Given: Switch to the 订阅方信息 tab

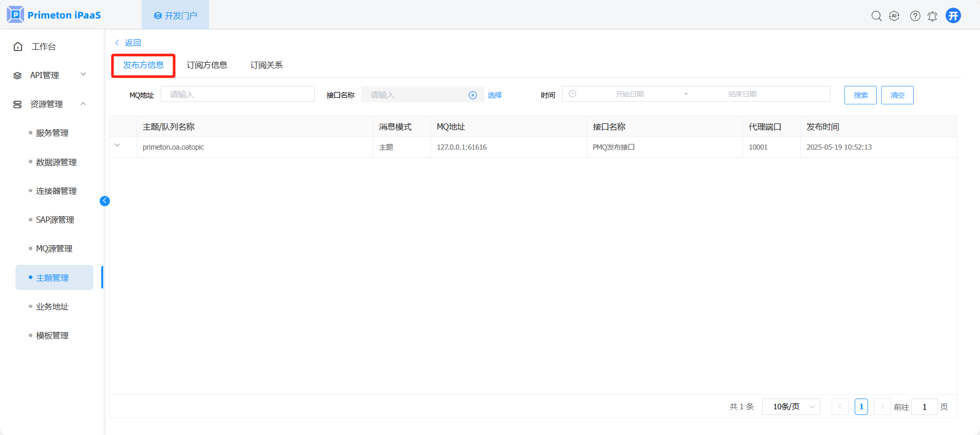Looking at the screenshot, I should [206, 65].
